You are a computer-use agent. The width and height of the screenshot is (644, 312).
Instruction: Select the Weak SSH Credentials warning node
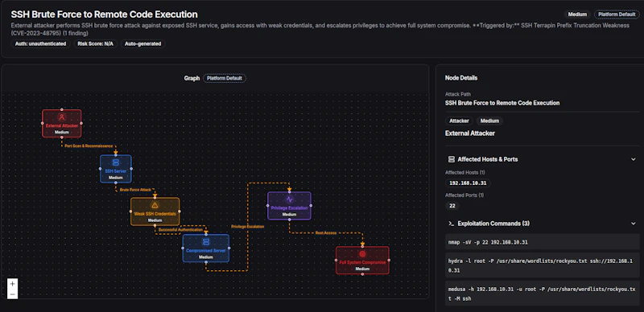point(155,211)
